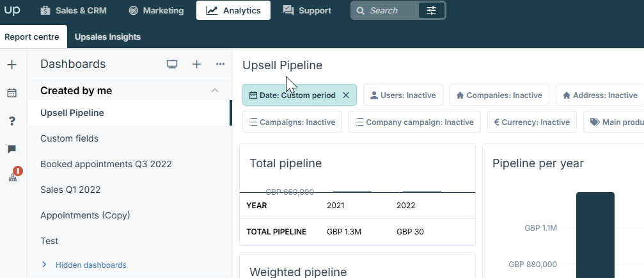The width and height of the screenshot is (644, 278).
Task: Open the Appointments (Copy) dashboard
Action: pos(129,215)
